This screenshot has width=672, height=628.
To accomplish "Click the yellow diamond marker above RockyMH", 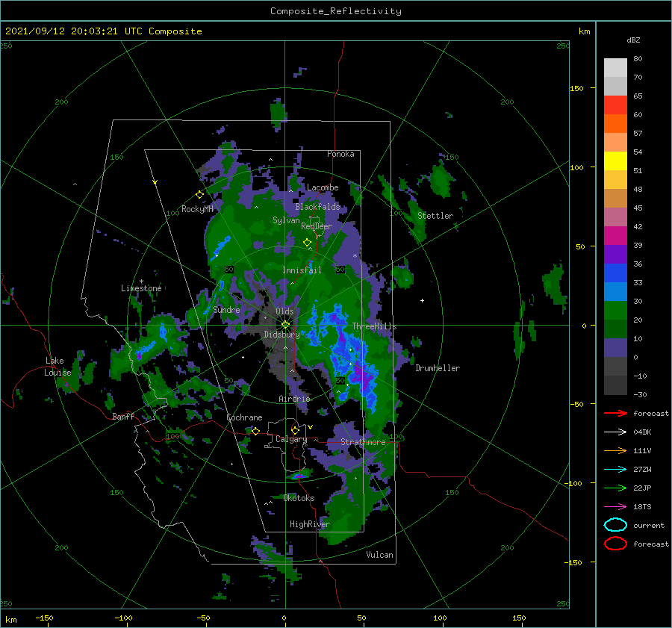I will tap(199, 195).
